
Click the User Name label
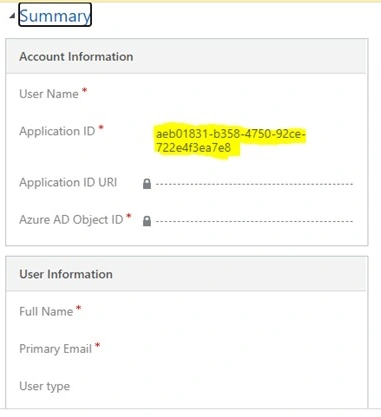[x=49, y=94]
